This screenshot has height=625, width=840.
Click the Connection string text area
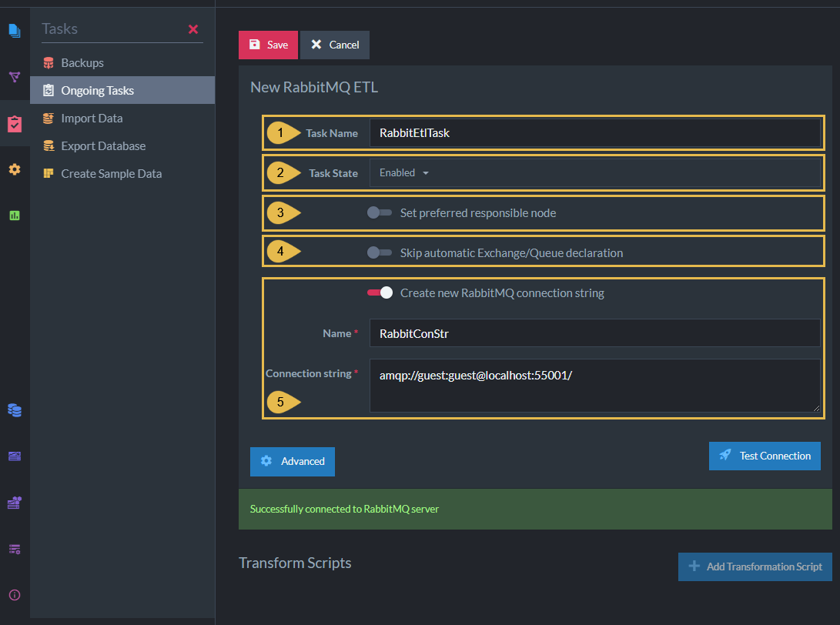(594, 386)
